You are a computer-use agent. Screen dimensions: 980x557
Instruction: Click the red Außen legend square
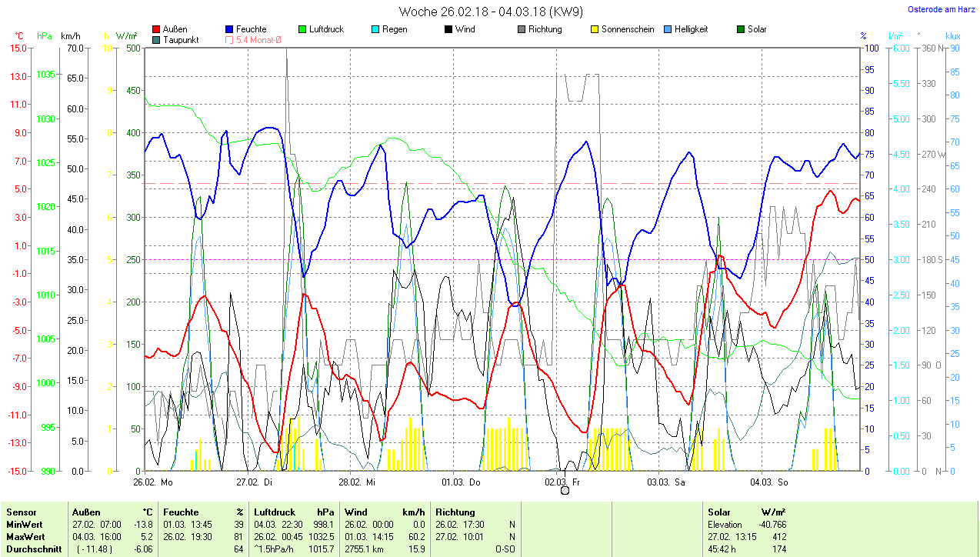(157, 29)
